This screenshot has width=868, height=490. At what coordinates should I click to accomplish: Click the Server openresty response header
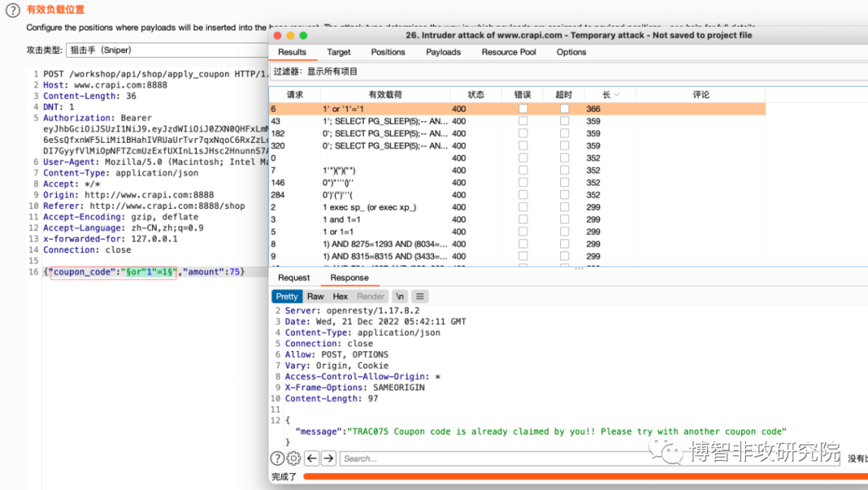click(x=352, y=311)
